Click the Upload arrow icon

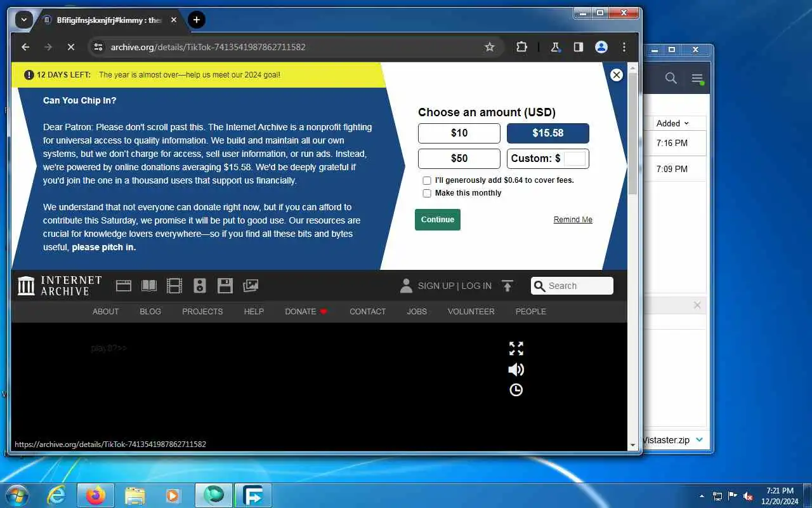point(507,286)
